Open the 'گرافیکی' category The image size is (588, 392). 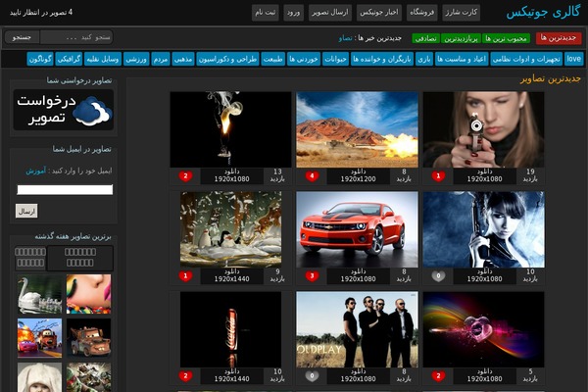tap(69, 59)
